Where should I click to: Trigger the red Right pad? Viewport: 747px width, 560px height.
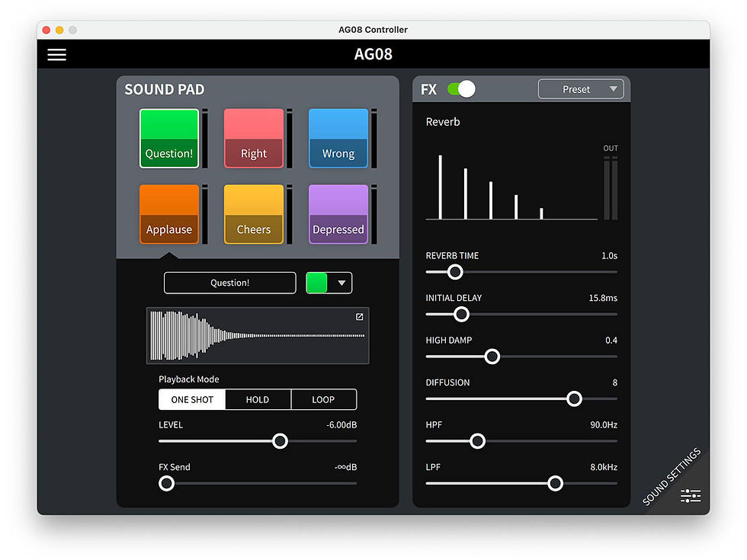click(253, 138)
